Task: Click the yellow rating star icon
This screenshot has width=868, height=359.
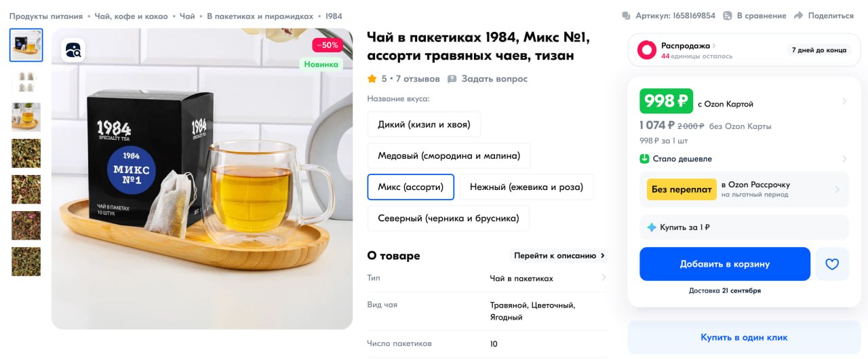Action: pos(372,79)
